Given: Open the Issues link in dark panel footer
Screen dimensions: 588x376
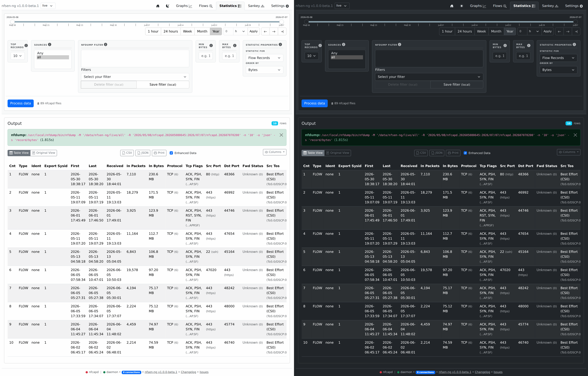Looking at the screenshot, I should point(498,372).
